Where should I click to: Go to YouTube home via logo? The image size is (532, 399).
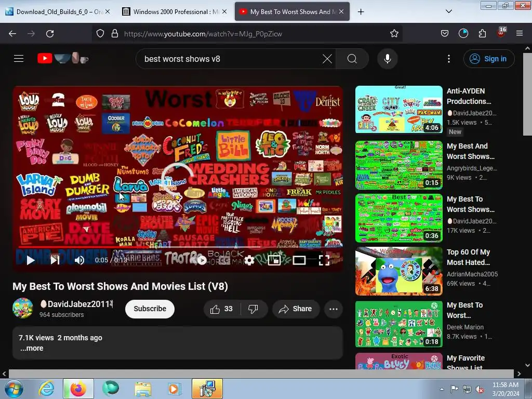tap(63, 58)
